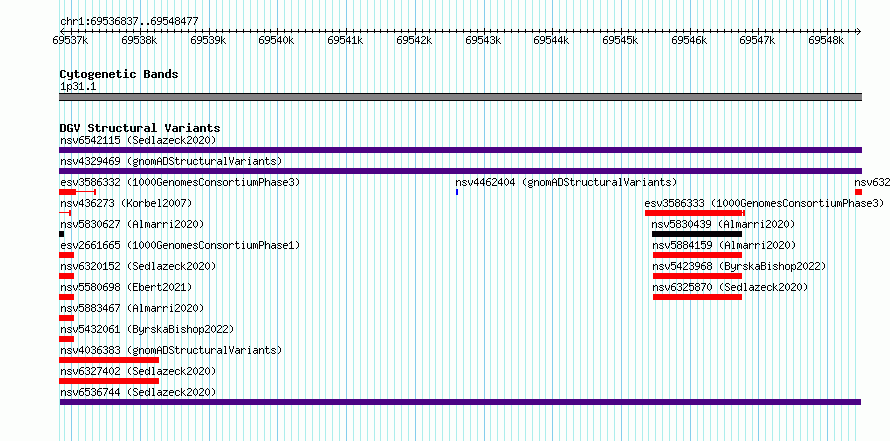Image resolution: width=890 pixels, height=441 pixels.
Task: Click the nsv6542115 (Sedlazeck2020) label
Action: 138,140
